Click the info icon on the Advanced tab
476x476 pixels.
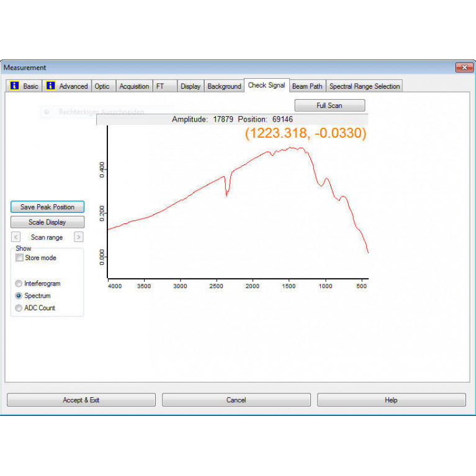pos(50,86)
